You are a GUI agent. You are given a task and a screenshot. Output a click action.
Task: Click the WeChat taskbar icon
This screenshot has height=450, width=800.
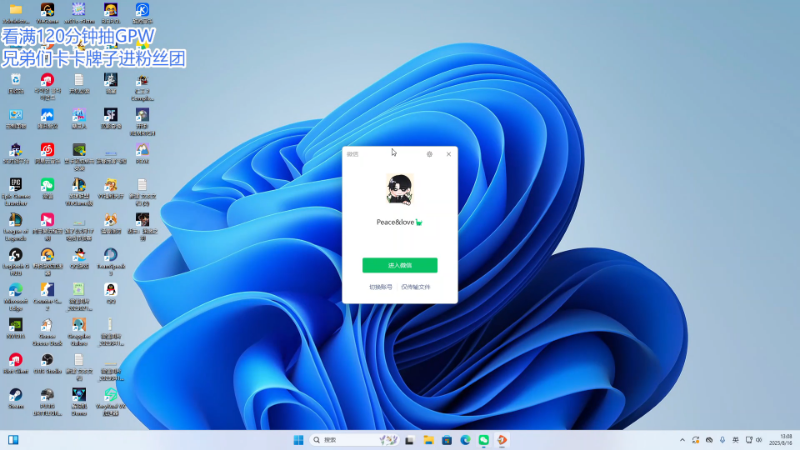(x=484, y=440)
